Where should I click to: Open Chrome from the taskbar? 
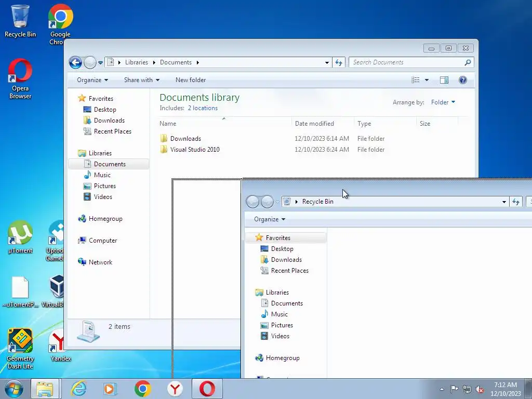pos(142,389)
